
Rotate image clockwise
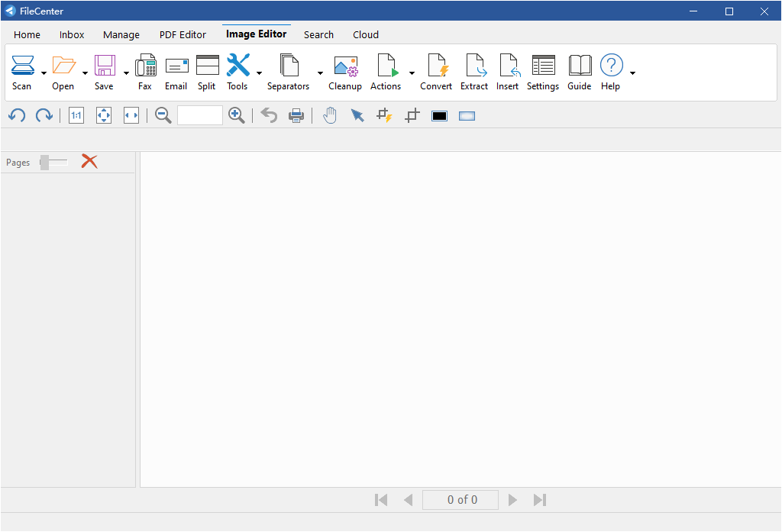(x=44, y=116)
